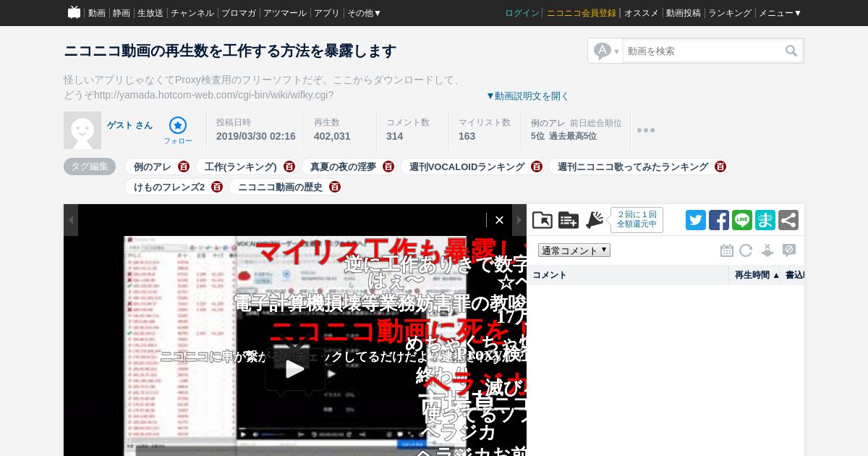Open the メニュー▼ dropdown
Screen dimensions: 868x456
(x=780, y=13)
